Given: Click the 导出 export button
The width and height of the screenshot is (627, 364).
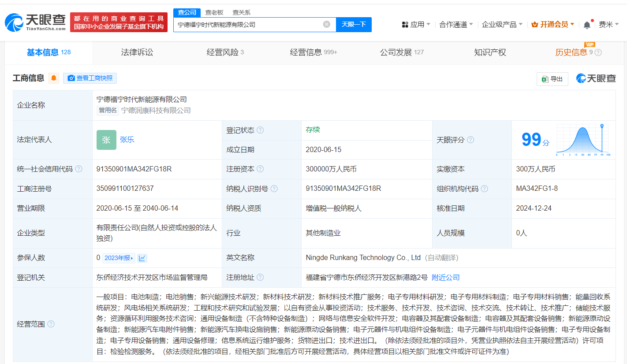Looking at the screenshot, I should (x=552, y=79).
